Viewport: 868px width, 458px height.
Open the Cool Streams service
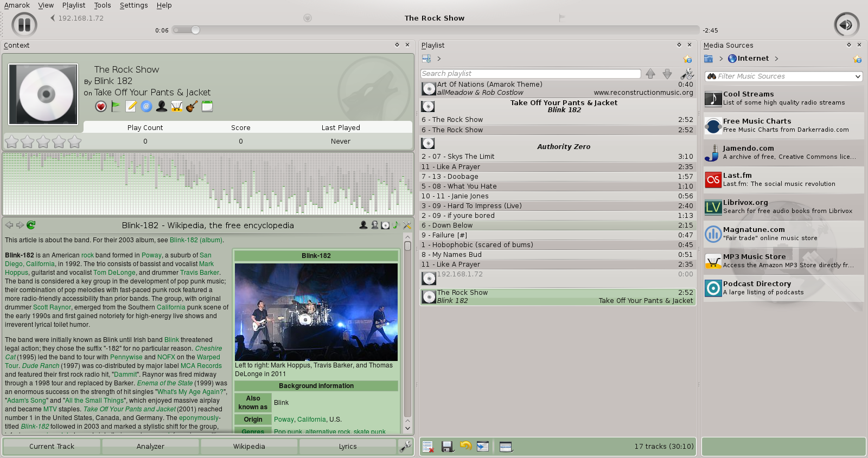[x=783, y=98]
